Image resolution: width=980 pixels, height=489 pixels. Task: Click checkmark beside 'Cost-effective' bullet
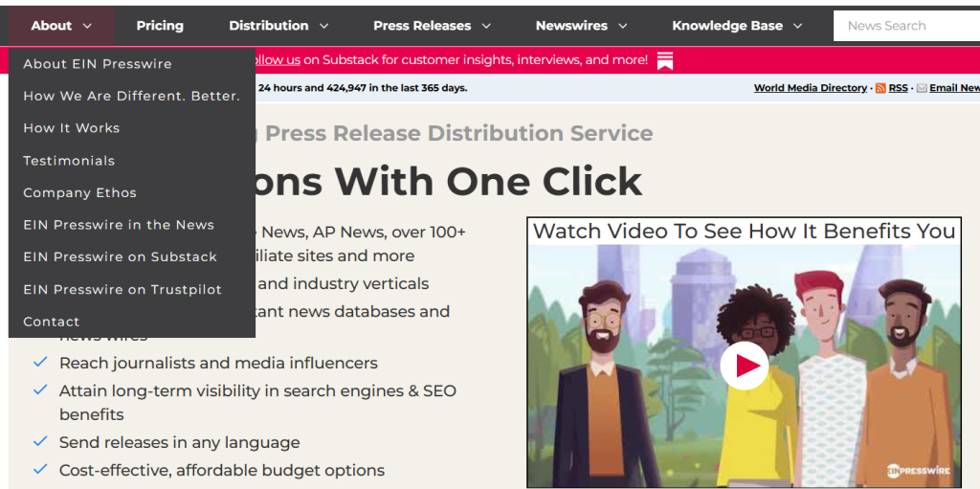[40, 469]
